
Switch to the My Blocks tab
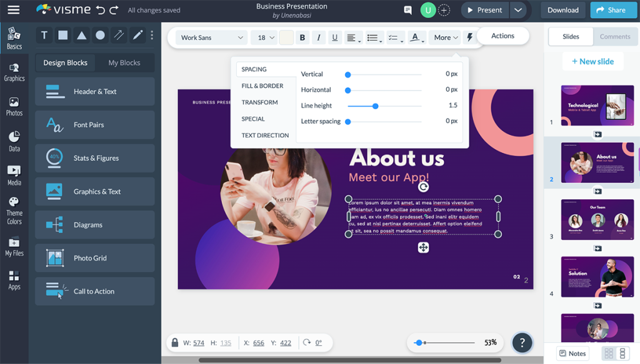pyautogui.click(x=124, y=62)
